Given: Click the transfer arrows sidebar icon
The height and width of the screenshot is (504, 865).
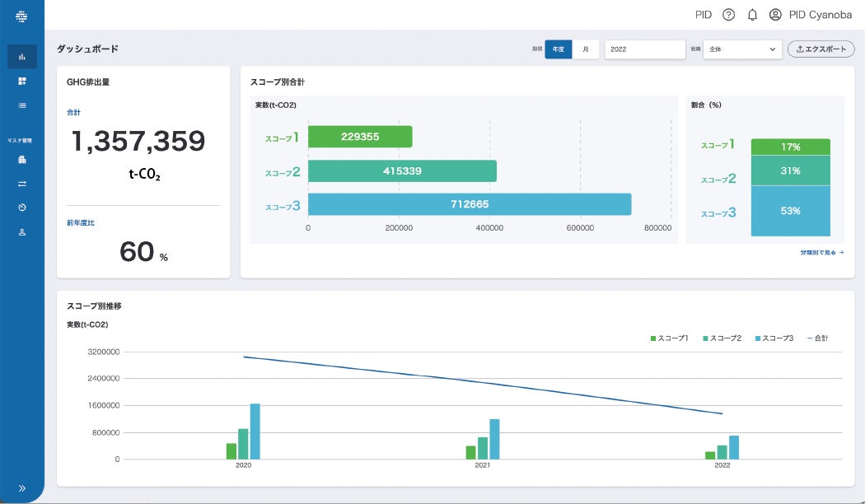Looking at the screenshot, I should [22, 184].
